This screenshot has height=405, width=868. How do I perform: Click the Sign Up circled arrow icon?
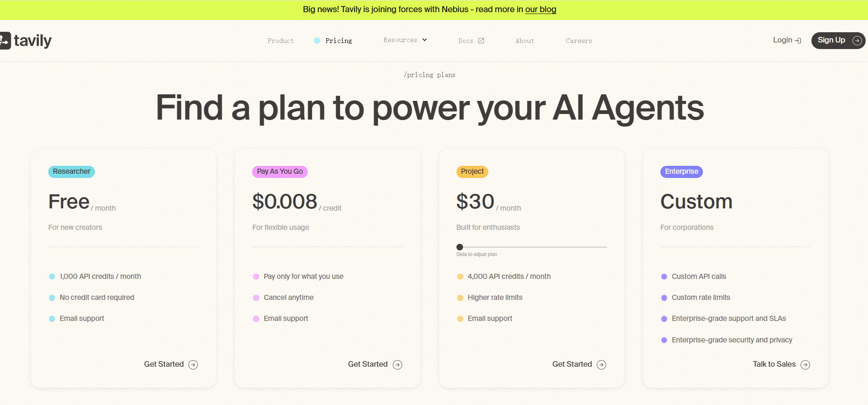(x=857, y=41)
